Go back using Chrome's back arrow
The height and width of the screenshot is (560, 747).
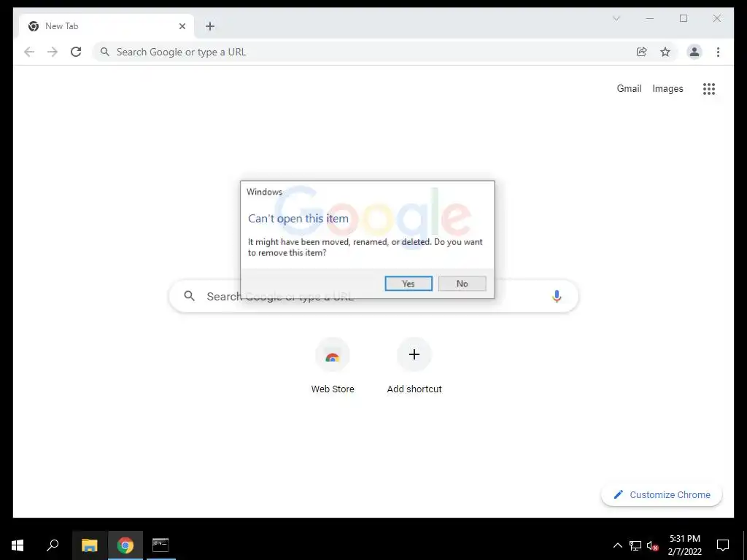(x=29, y=52)
